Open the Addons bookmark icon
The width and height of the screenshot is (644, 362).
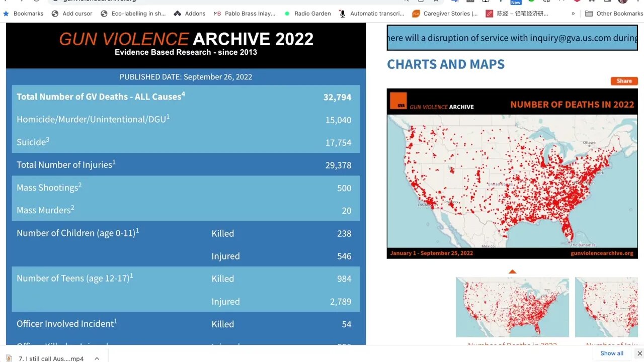coord(177,14)
